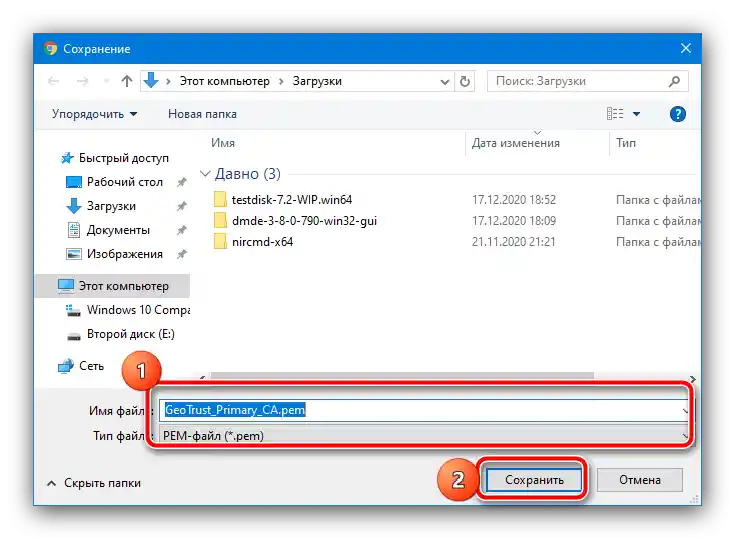The image size is (735, 539).
Task: Open "Документы" in sidebar
Action: pyautogui.click(x=118, y=230)
